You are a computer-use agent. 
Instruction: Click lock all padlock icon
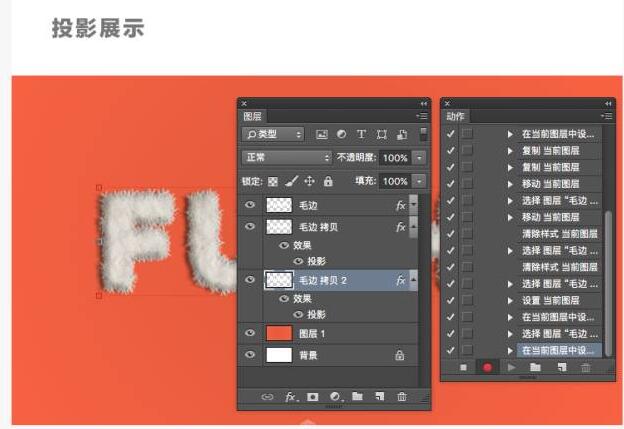pos(328,181)
